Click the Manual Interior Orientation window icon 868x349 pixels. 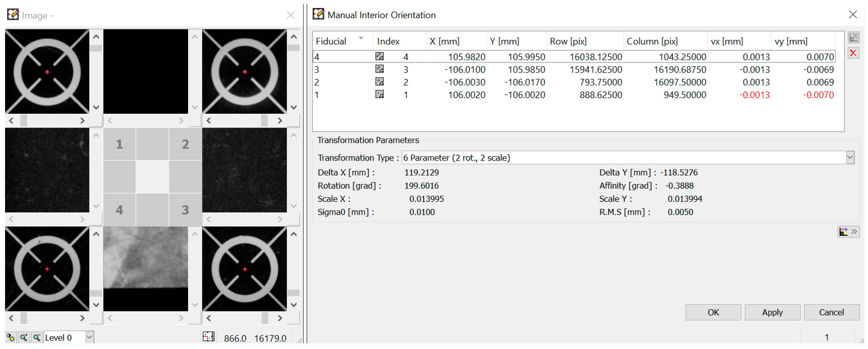318,14
